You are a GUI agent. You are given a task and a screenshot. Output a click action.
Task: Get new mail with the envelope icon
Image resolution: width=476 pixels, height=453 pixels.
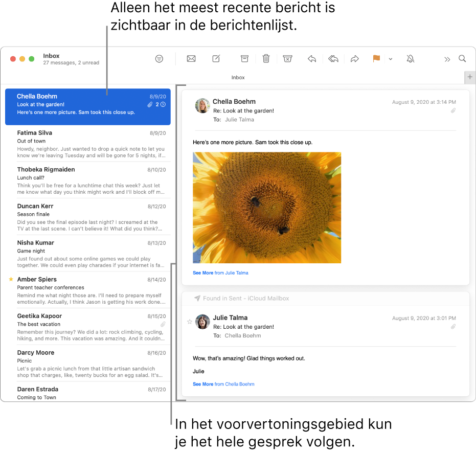pos(191,59)
